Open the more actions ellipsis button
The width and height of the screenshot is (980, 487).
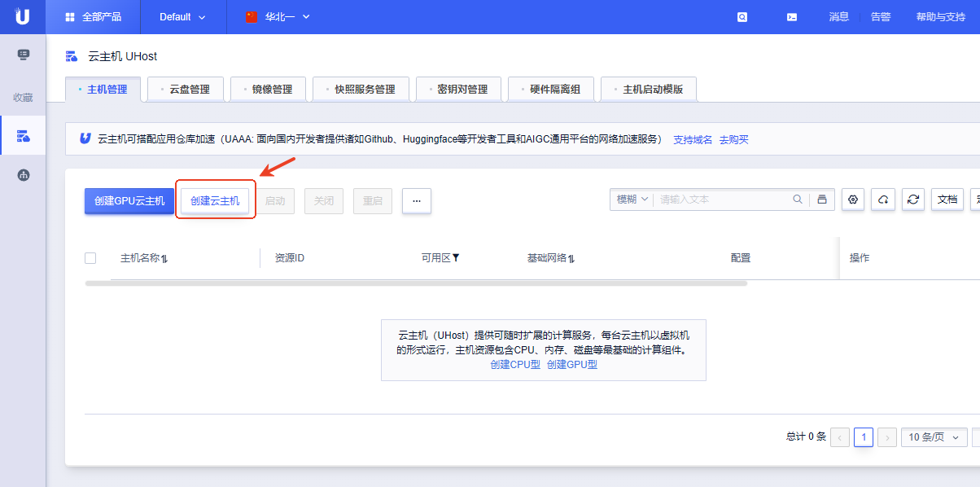[x=417, y=200]
